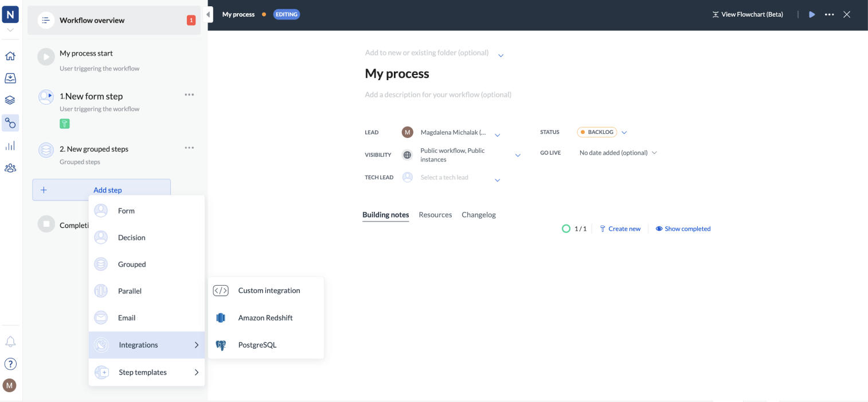This screenshot has height=402, width=868.
Task: Open the layers stack icon in sidebar
Action: 10,100
